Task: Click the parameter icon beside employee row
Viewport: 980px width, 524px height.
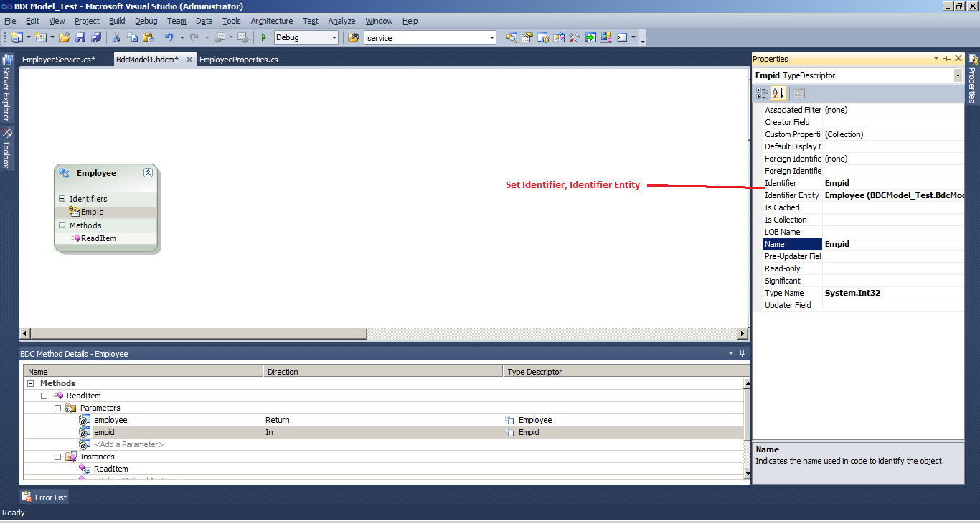Action: pyautogui.click(x=85, y=420)
